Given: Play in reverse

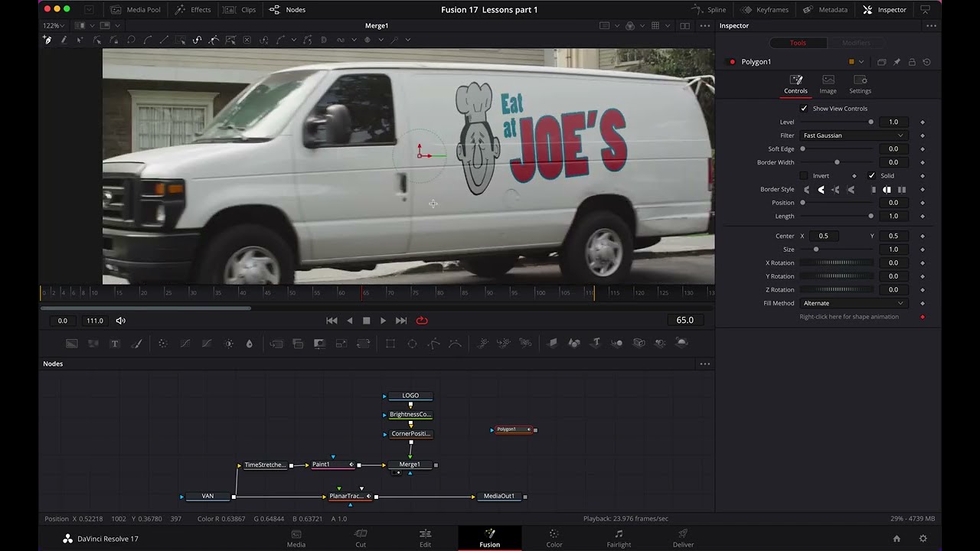Looking at the screenshot, I should [350, 321].
